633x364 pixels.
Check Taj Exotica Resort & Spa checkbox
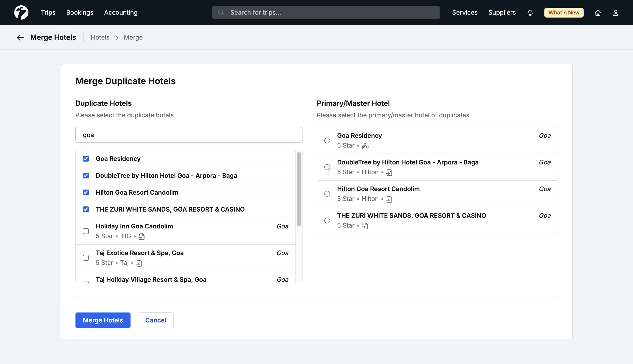click(86, 258)
